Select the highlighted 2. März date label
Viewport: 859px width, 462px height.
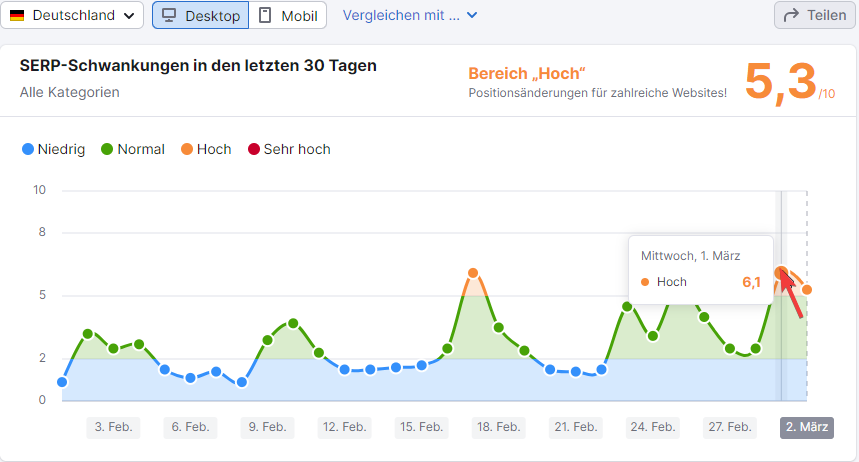coord(806,427)
